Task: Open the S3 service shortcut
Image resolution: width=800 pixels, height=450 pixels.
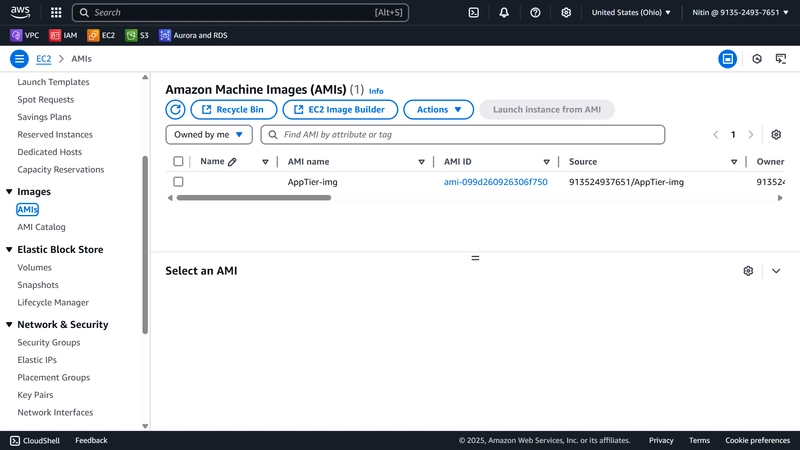Action: (137, 35)
